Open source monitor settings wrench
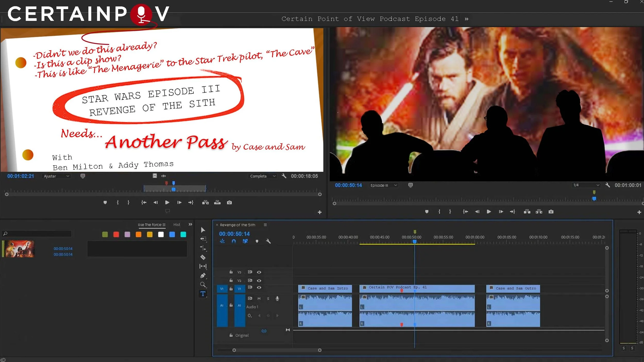The height and width of the screenshot is (362, 644). (x=284, y=176)
